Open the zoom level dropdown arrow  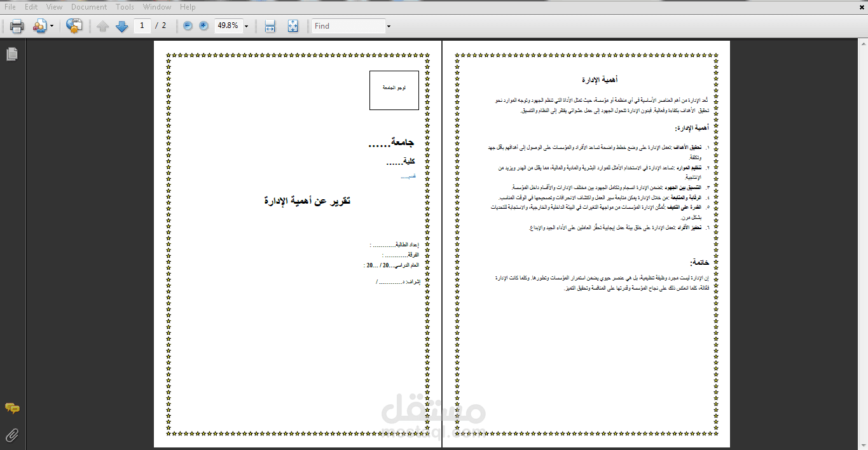pos(246,26)
